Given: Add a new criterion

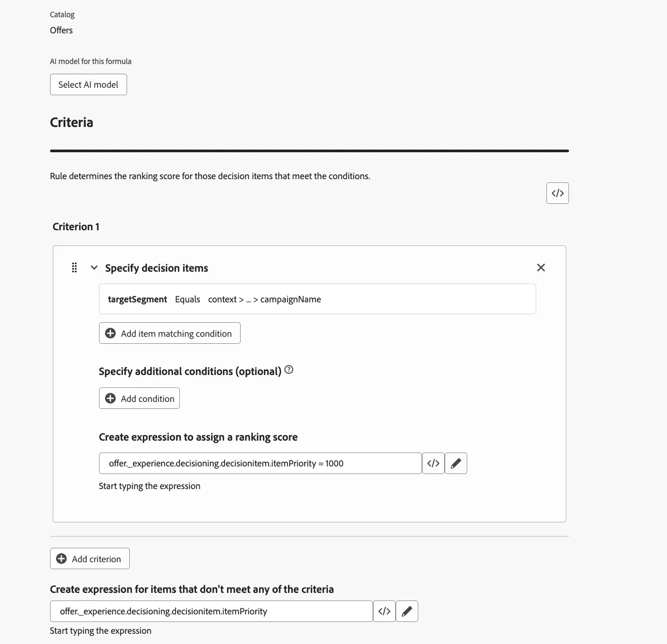Looking at the screenshot, I should [x=90, y=558].
